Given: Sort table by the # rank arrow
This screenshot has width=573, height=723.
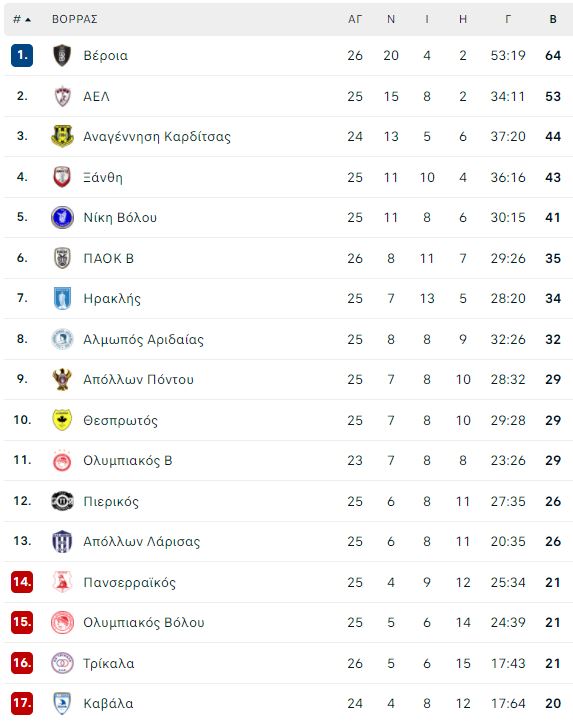Looking at the screenshot, I should point(22,19).
